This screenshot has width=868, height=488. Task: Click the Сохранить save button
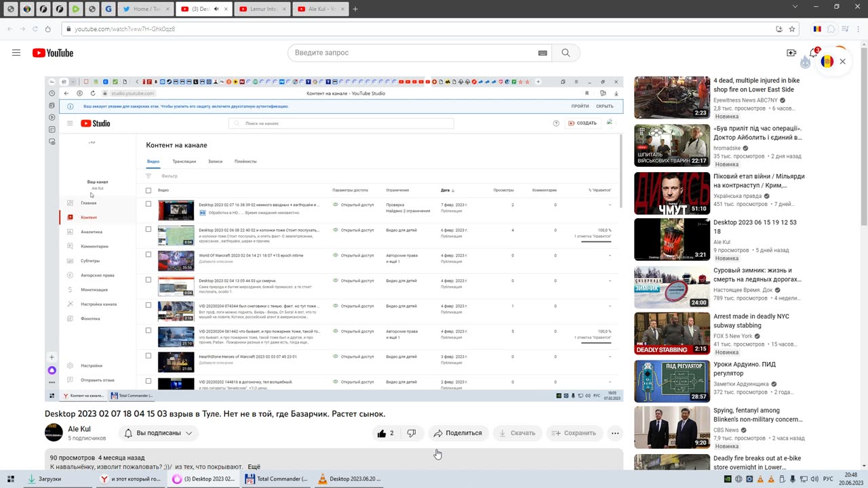(574, 433)
